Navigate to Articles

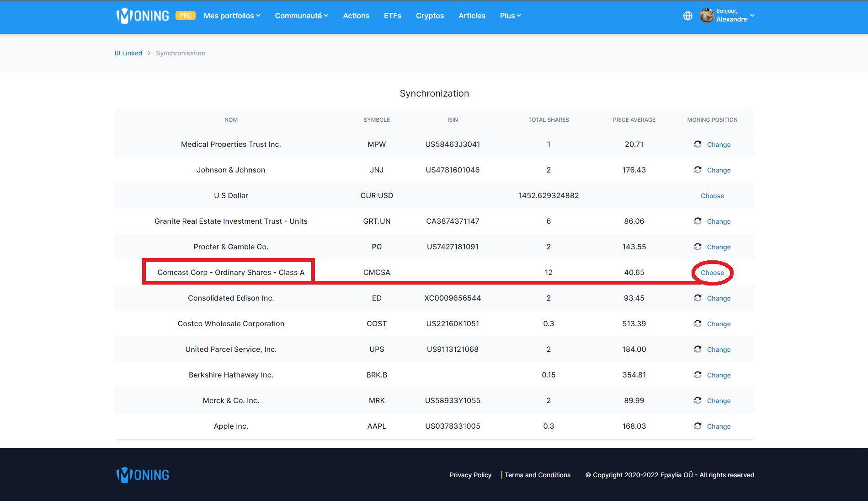pos(472,16)
